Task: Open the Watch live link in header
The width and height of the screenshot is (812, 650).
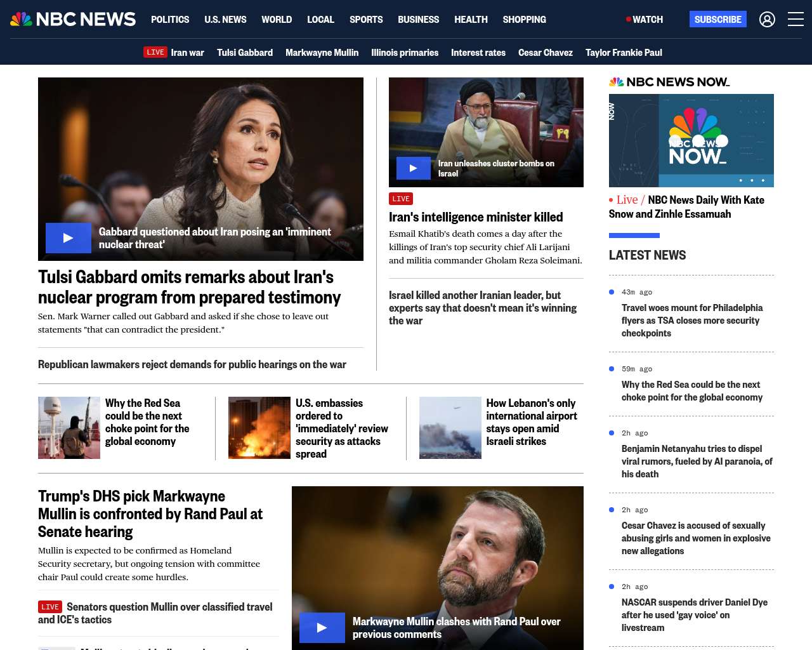Action: (645, 20)
